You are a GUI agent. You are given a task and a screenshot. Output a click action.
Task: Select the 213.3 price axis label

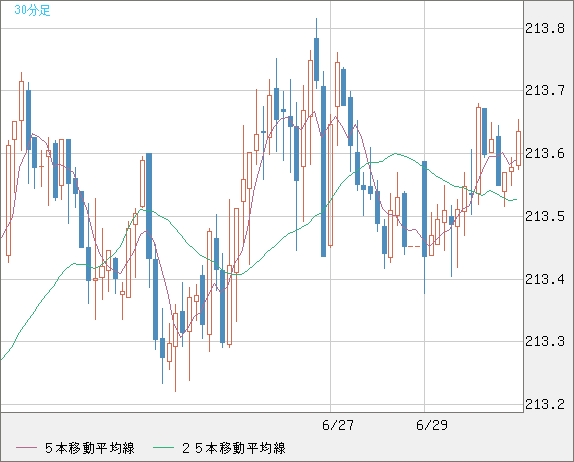[x=545, y=341]
